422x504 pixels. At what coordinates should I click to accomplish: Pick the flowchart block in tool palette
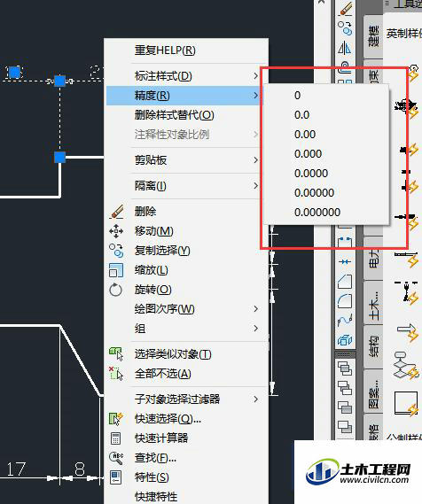click(405, 365)
